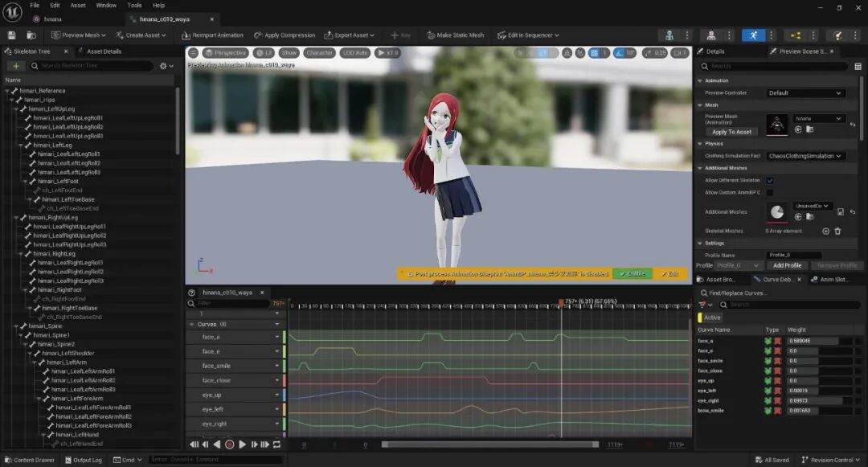The width and height of the screenshot is (868, 467).
Task: Switch to the Anim Slot tab
Action: point(829,280)
